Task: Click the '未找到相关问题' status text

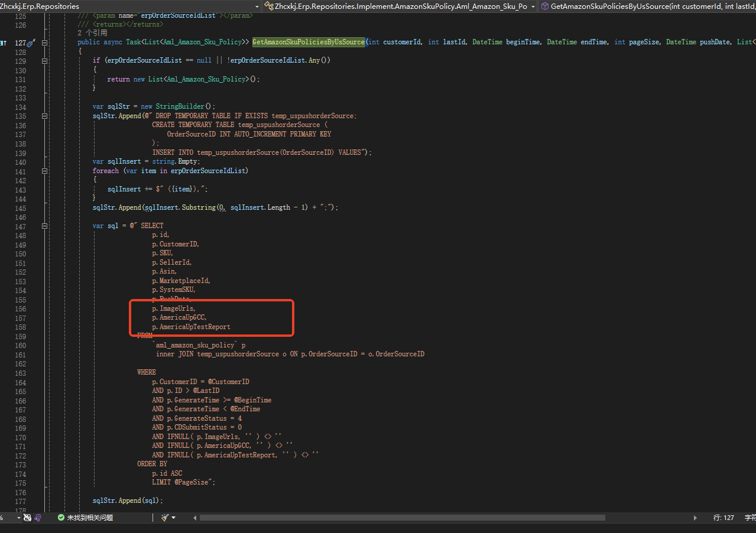Action: pyautogui.click(x=90, y=518)
